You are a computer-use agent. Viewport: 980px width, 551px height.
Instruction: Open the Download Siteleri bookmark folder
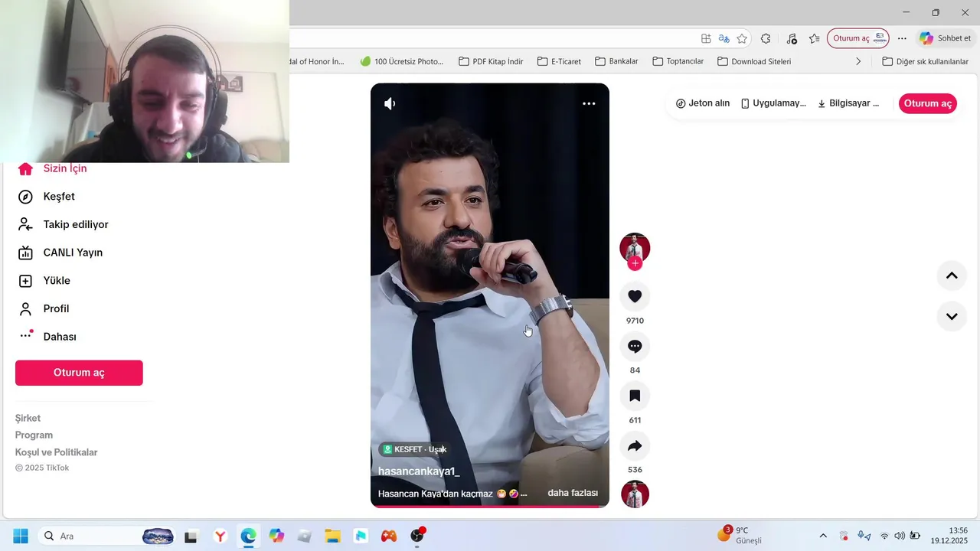tap(754, 61)
